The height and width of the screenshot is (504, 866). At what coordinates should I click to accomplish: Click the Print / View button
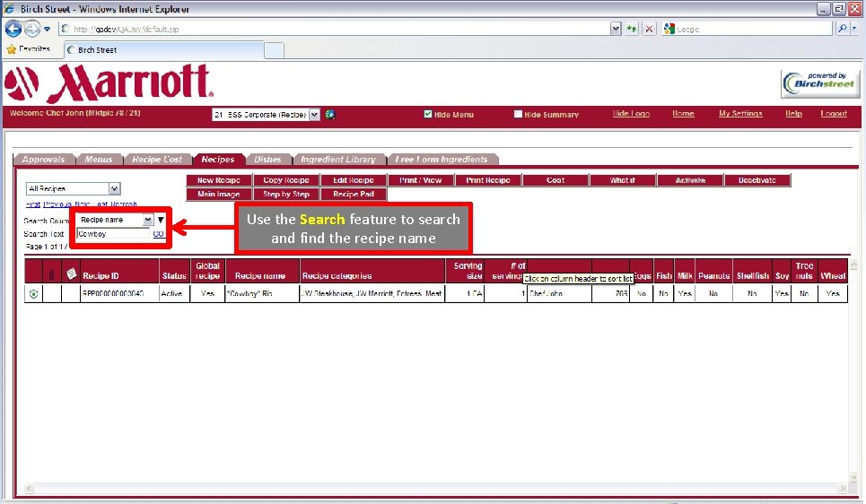[421, 180]
